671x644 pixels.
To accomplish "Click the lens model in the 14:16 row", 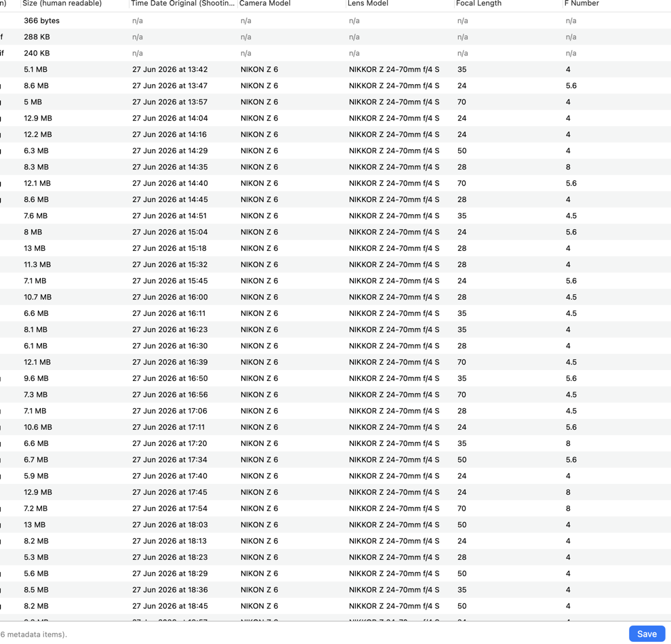I will [x=394, y=134].
